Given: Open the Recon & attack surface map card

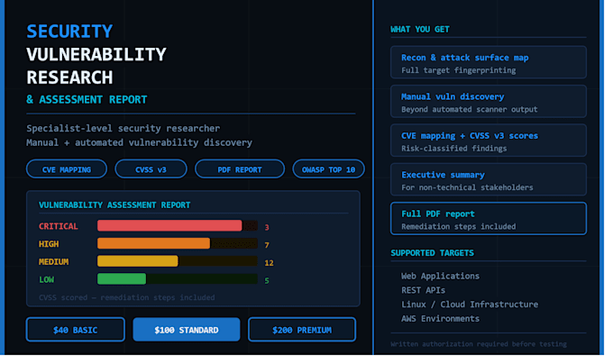Looking at the screenshot, I should tap(489, 62).
